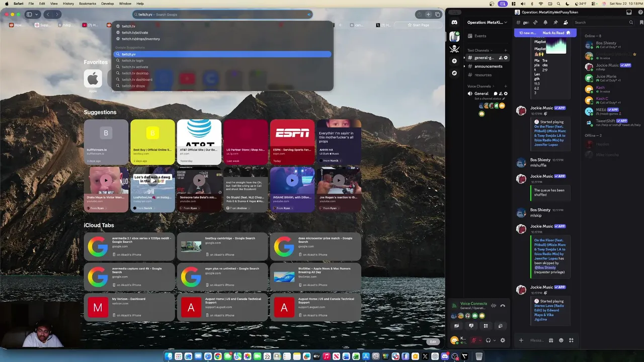
Task: Open the Discord Discover compass icon
Action: click(454, 73)
